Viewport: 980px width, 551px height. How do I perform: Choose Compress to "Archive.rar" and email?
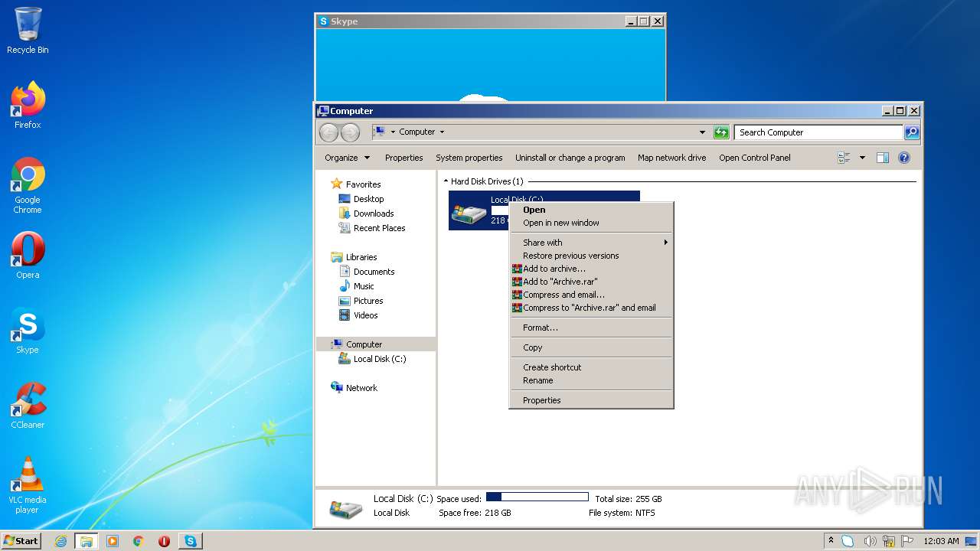(591, 308)
